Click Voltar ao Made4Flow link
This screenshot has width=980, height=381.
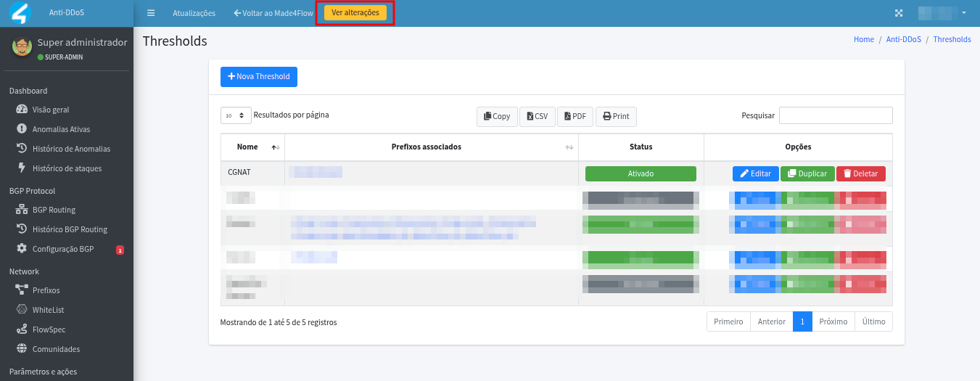pos(273,13)
